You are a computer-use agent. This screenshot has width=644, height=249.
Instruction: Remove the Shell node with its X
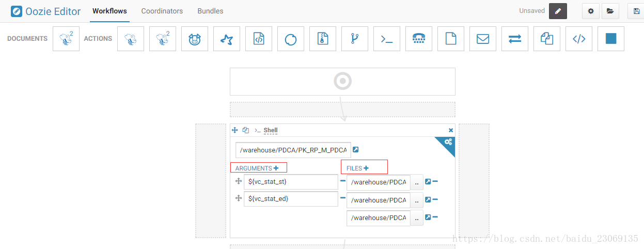point(451,130)
